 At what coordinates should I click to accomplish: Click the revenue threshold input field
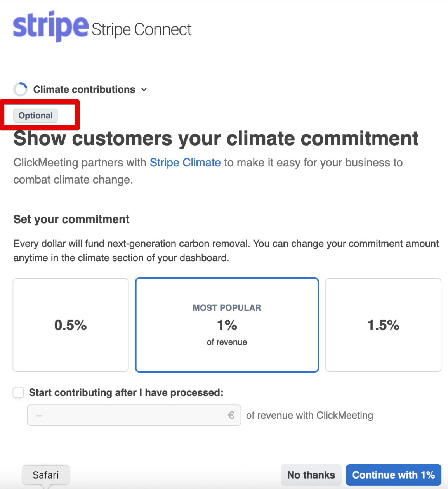coord(134,415)
